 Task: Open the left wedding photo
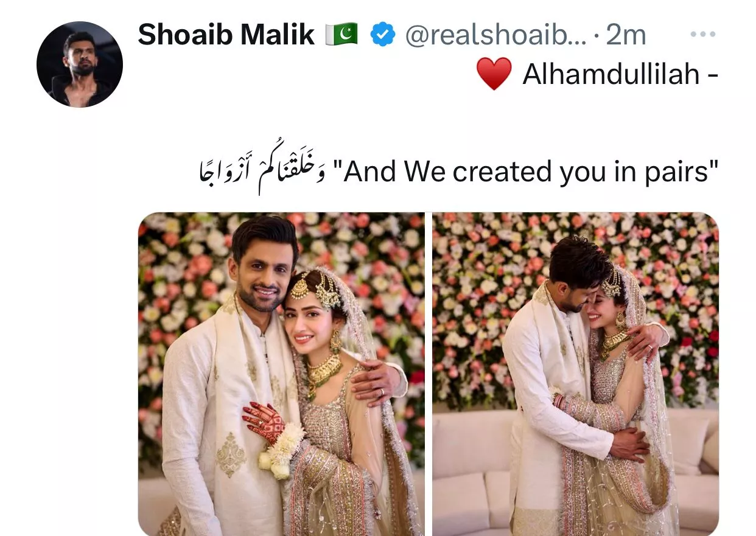[281, 374]
